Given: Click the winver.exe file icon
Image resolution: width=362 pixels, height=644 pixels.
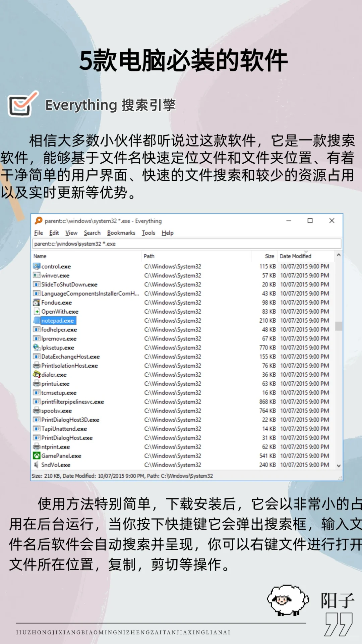Looking at the screenshot, I should pos(37,275).
